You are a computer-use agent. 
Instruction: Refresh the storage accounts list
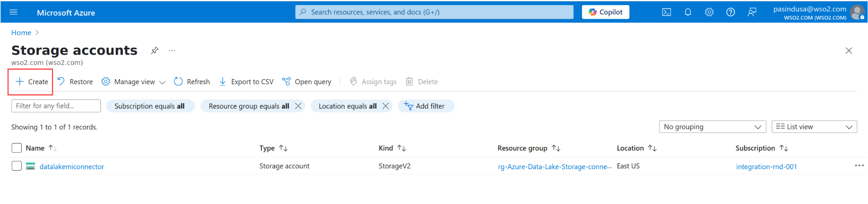[x=192, y=82]
